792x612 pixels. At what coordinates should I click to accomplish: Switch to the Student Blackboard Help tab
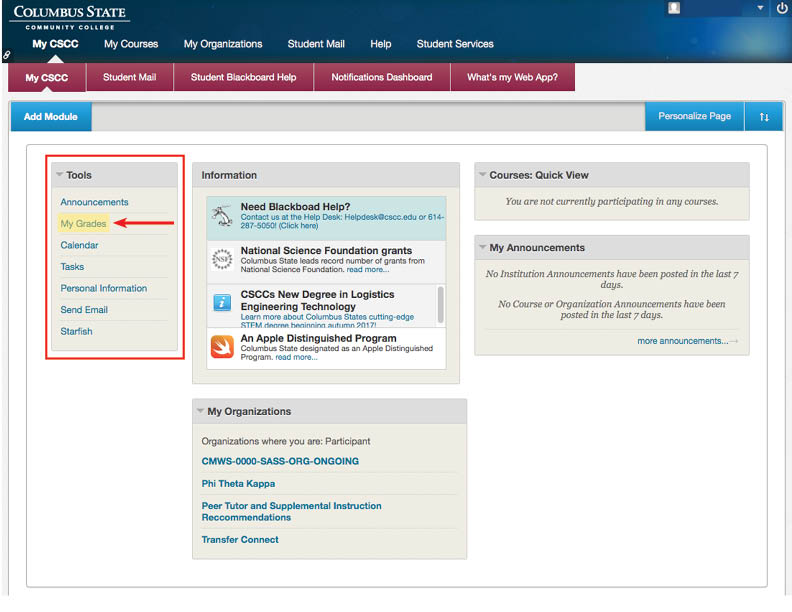tap(243, 77)
